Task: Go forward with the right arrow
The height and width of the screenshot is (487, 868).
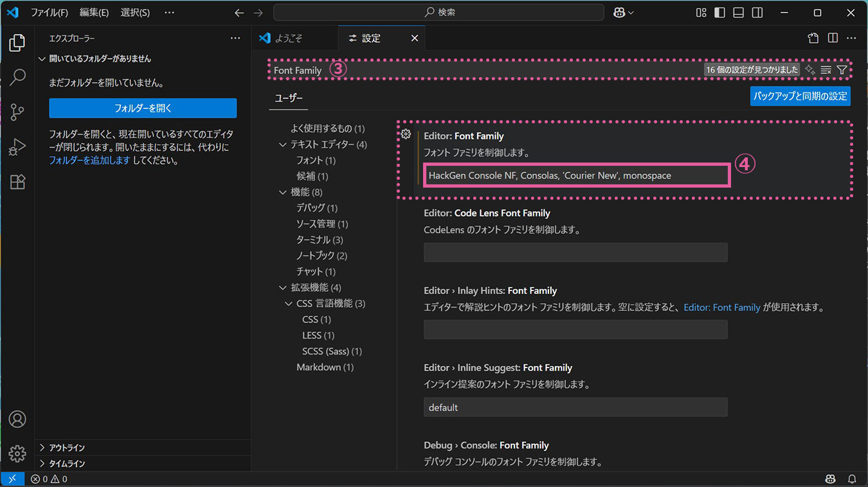Action: click(258, 13)
